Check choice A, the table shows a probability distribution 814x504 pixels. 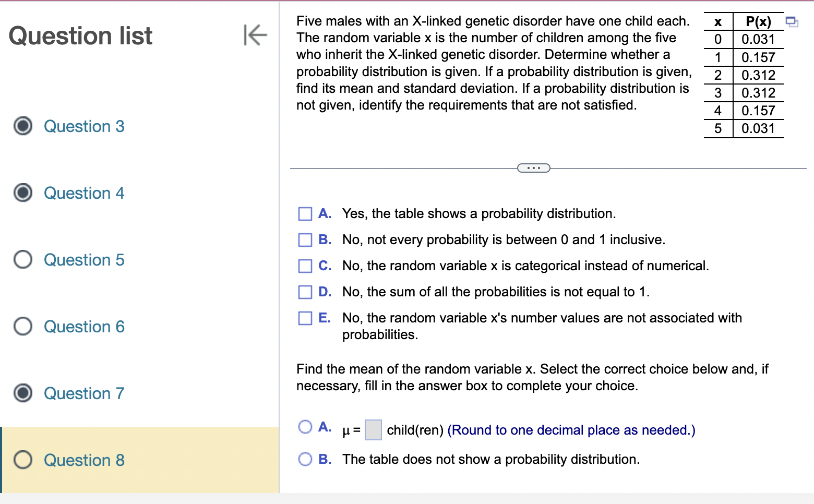(x=305, y=214)
